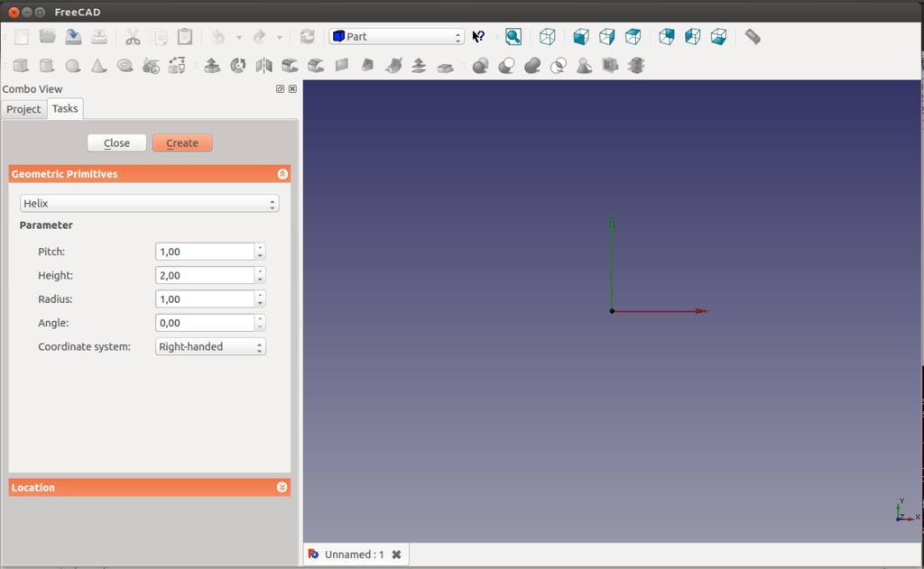Select the Unnamed : 1 document tab
Image resolution: width=924 pixels, height=569 pixels.
[x=354, y=555]
